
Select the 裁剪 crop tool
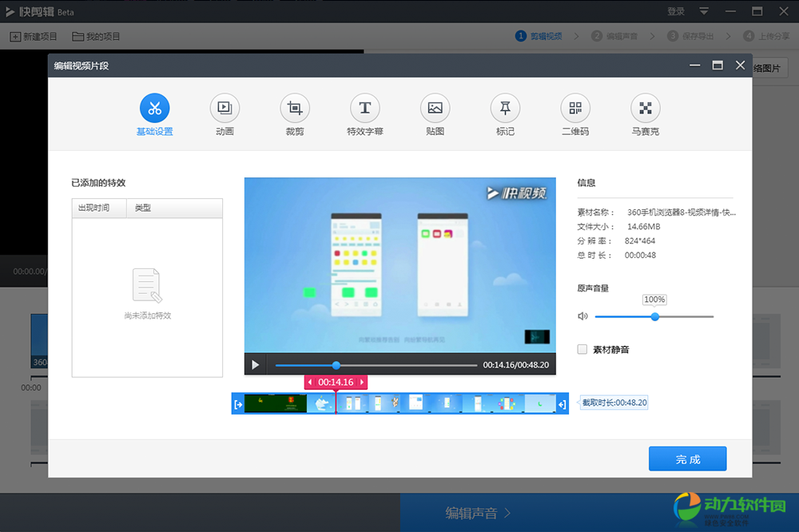pyautogui.click(x=295, y=108)
